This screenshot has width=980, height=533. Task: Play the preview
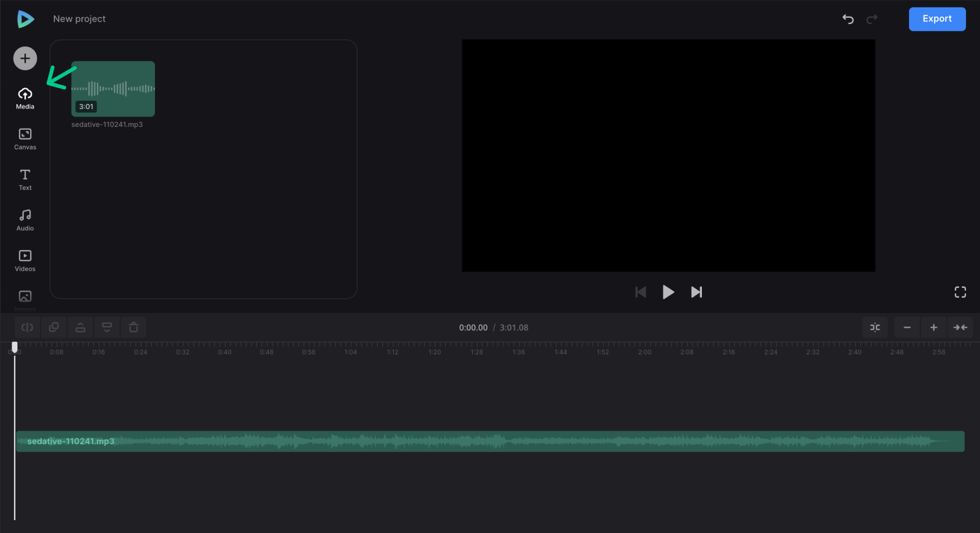[668, 292]
